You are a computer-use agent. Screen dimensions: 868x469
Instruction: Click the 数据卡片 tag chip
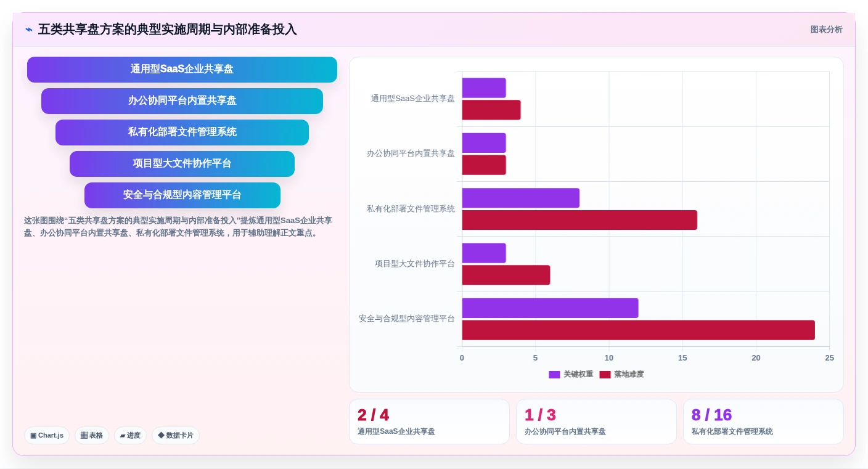176,435
